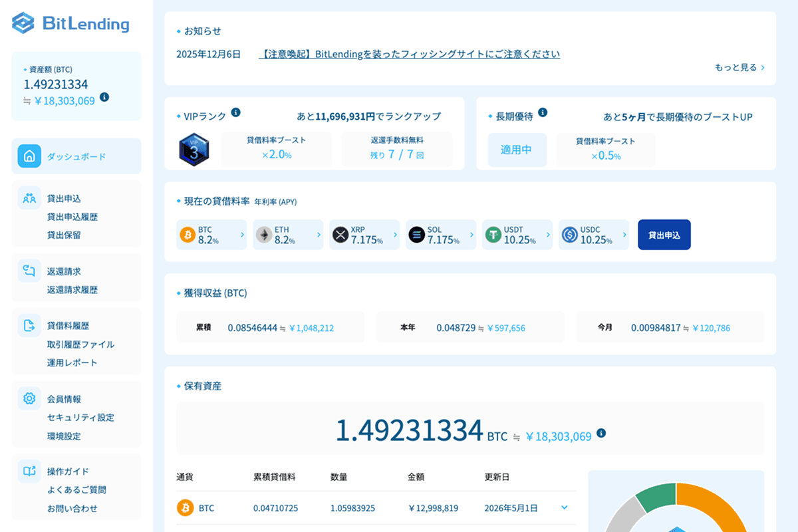Open the asset amount info tooltip in sidebar
The image size is (798, 532).
click(104, 97)
